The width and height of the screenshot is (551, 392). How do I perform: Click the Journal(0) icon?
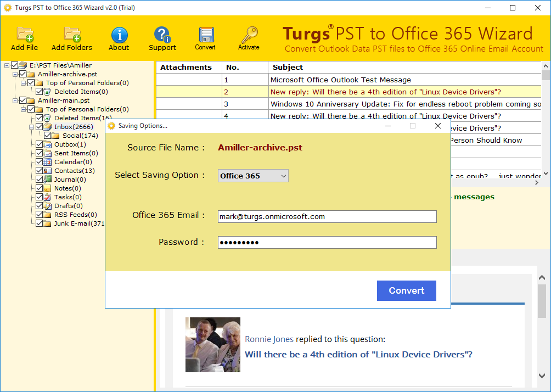(47, 180)
